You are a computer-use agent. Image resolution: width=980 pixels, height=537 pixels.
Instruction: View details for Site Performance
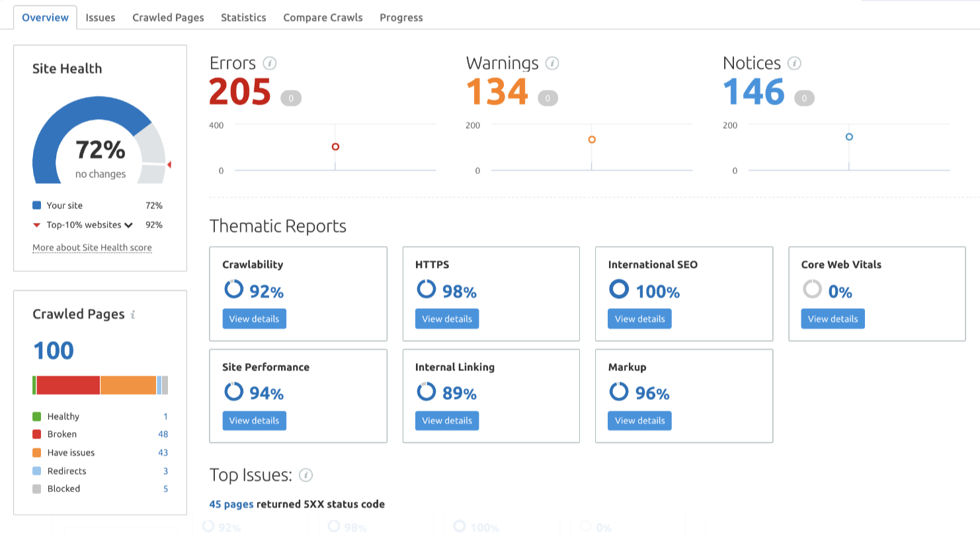(254, 421)
